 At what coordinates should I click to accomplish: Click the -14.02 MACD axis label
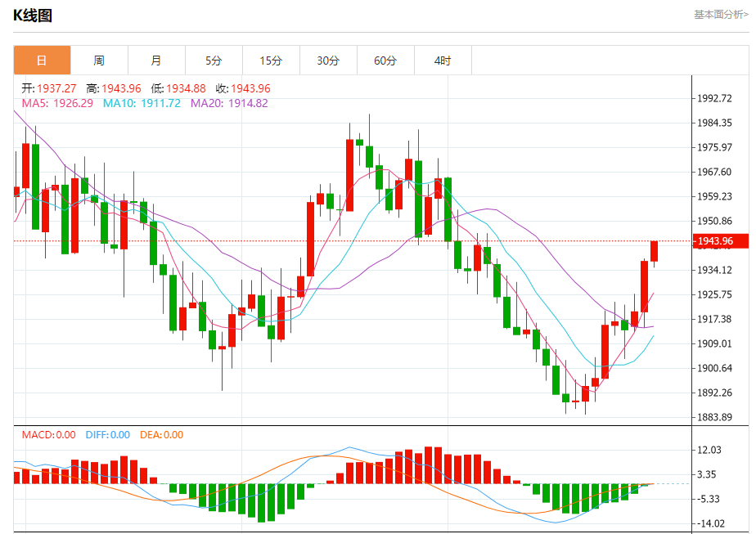(711, 524)
